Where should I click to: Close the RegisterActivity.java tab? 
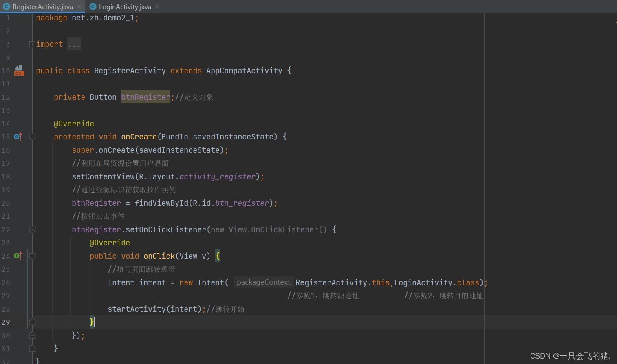pos(79,7)
